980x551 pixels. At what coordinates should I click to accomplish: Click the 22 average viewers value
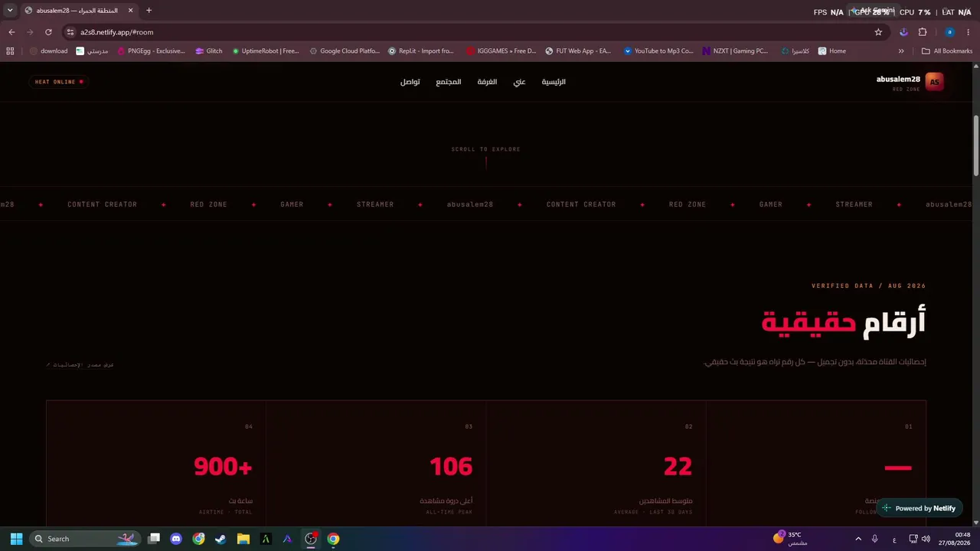click(x=678, y=466)
